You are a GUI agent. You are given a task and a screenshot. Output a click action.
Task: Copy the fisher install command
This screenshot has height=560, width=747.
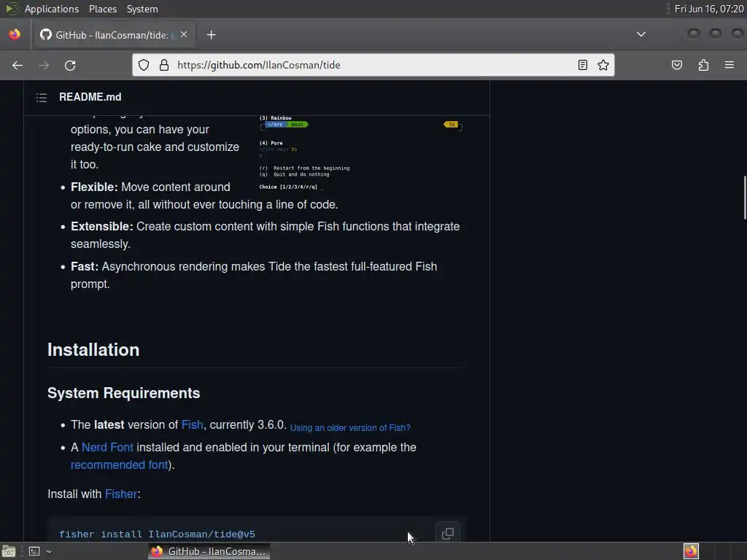(x=448, y=534)
